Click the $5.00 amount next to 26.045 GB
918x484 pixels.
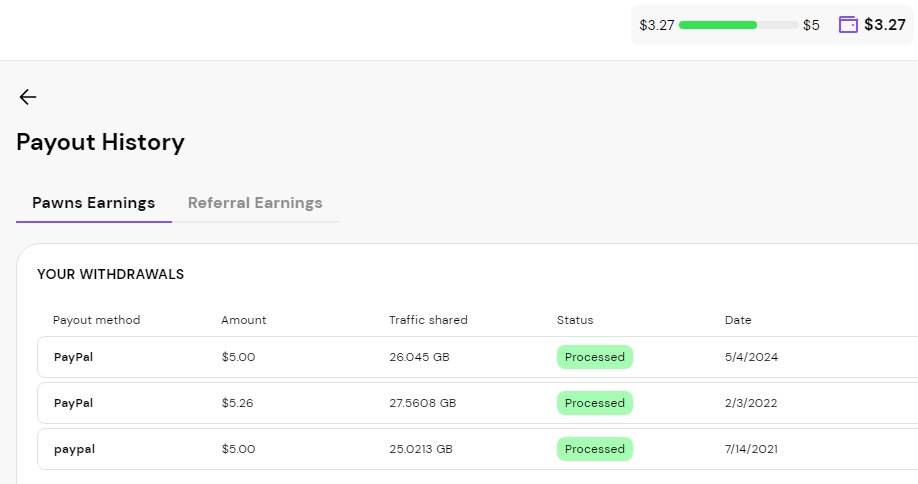pyautogui.click(x=238, y=357)
